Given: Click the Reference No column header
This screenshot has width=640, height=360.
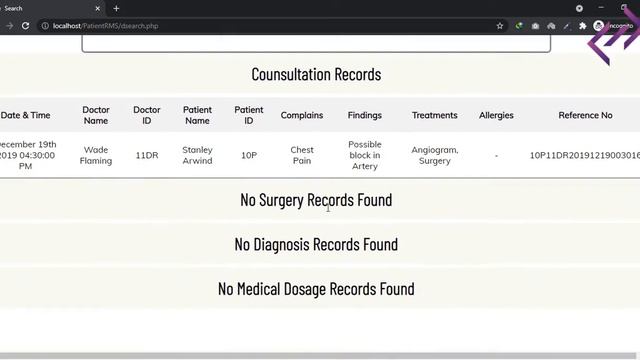Looking at the screenshot, I should [585, 115].
